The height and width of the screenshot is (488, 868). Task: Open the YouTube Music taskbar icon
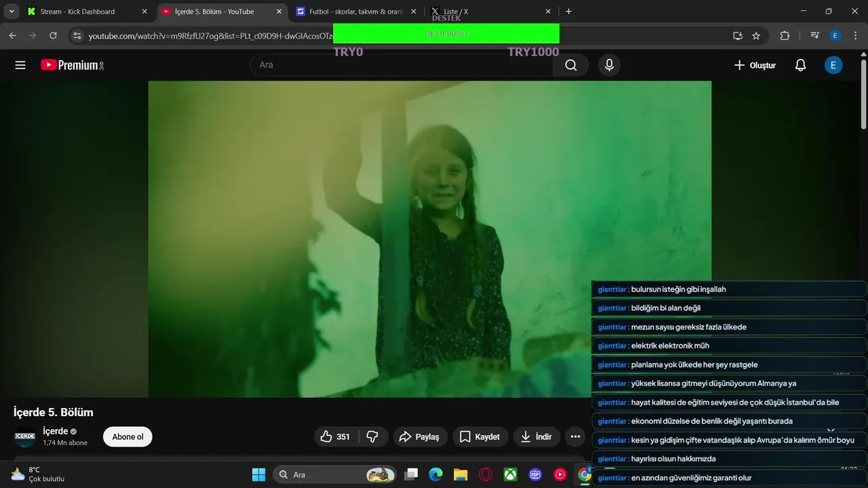click(x=560, y=474)
